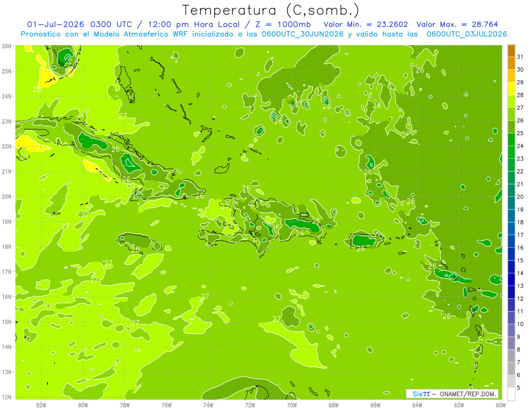The image size is (532, 411).
Task: Click the '60W' longitude axis label
Action: (x=501, y=404)
